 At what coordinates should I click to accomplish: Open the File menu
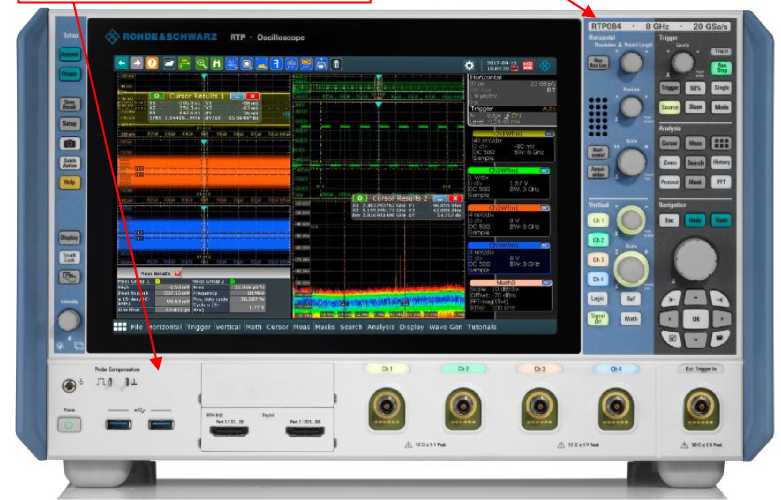(136, 327)
